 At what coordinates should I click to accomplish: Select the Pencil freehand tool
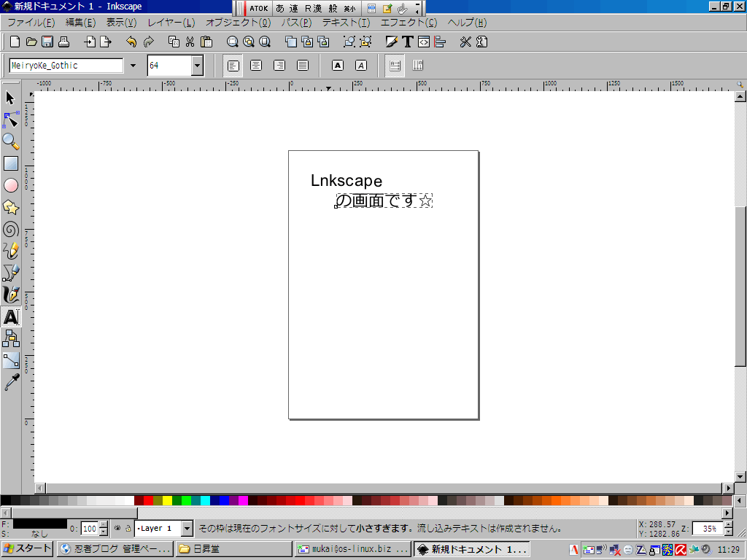10,251
